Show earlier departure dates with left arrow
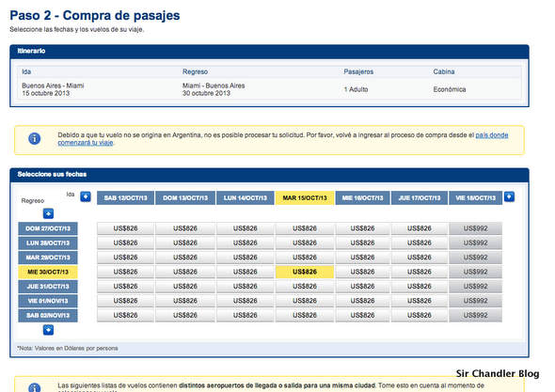The width and height of the screenshot is (555, 392). [x=86, y=196]
